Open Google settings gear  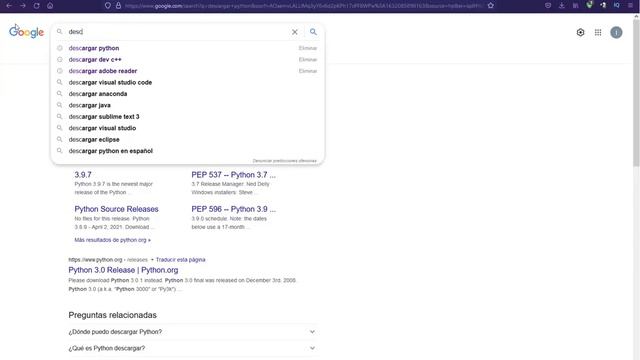tap(580, 32)
